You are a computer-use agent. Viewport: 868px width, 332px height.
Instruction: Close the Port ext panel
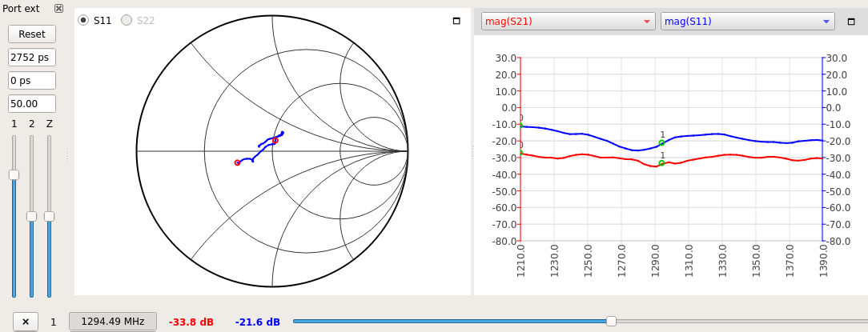(58, 8)
